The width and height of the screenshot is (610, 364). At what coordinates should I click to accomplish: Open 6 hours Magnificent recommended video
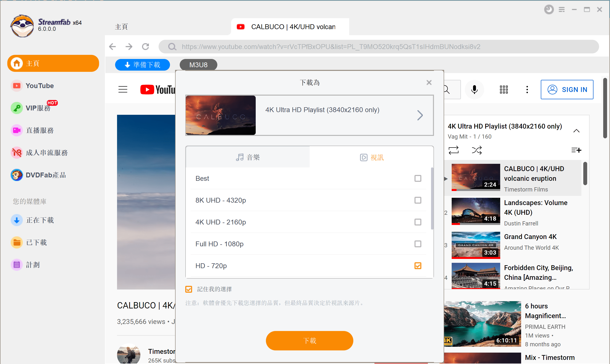[482, 324]
